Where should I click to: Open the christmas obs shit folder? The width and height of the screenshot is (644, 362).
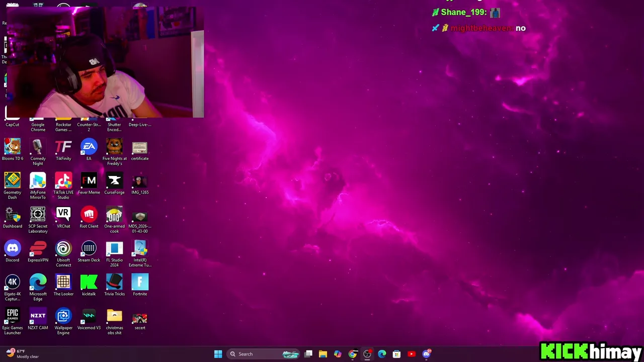(114, 321)
